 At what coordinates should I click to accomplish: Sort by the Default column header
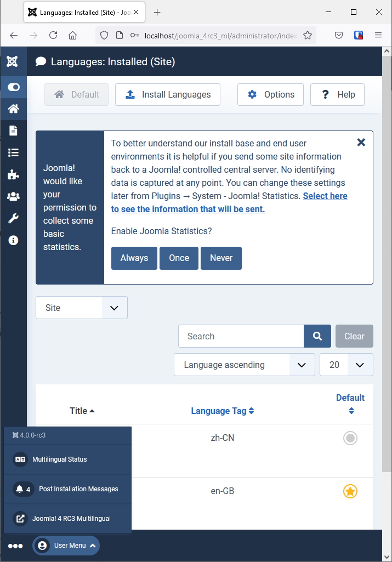(350, 404)
